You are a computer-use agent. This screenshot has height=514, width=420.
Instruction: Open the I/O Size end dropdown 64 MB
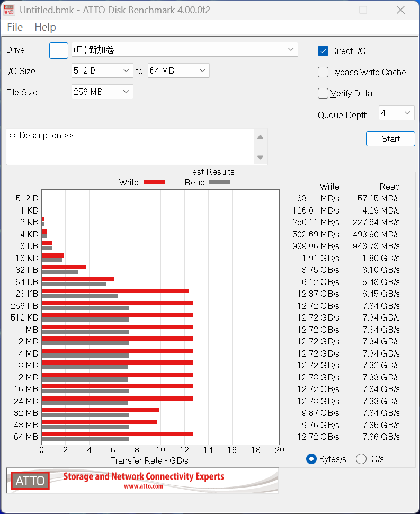click(178, 70)
